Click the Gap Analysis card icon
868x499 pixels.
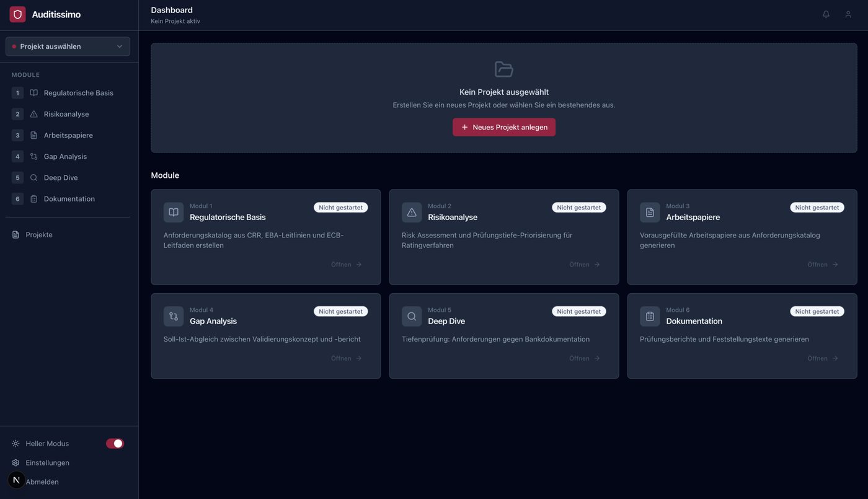(174, 316)
